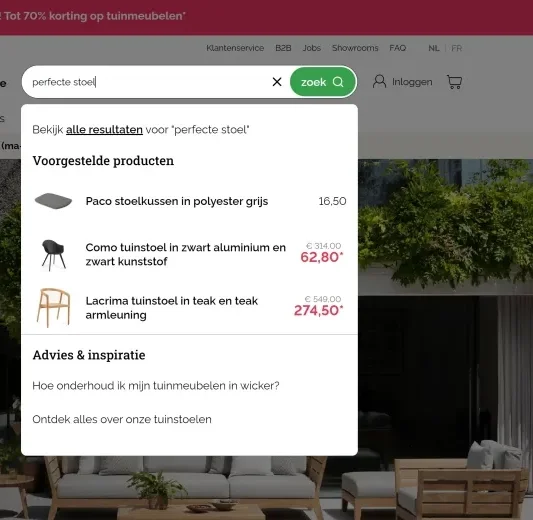
Task: Click the green zoek search button
Action: (323, 82)
